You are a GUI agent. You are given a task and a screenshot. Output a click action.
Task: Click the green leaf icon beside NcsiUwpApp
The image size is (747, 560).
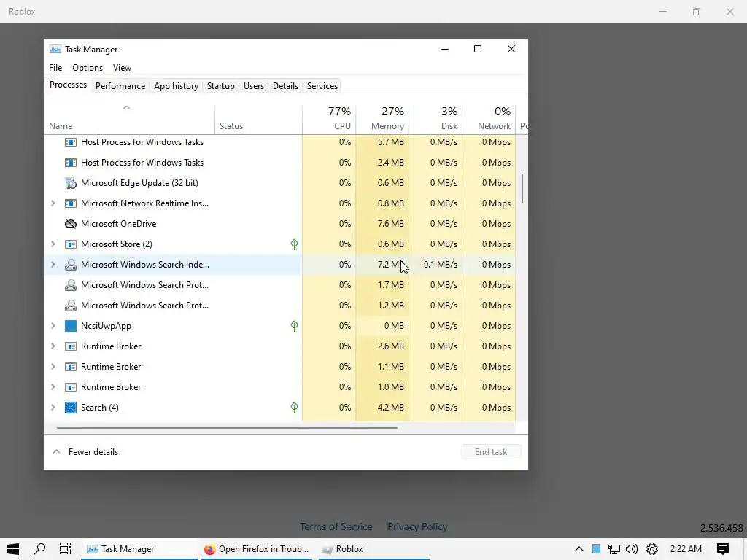[x=295, y=326]
